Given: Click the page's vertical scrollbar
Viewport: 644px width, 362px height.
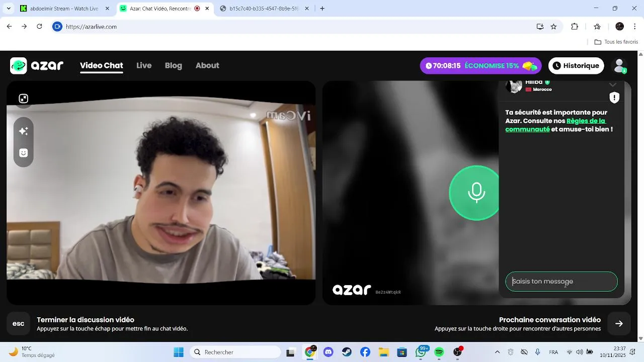Looking at the screenshot, I should [x=640, y=196].
